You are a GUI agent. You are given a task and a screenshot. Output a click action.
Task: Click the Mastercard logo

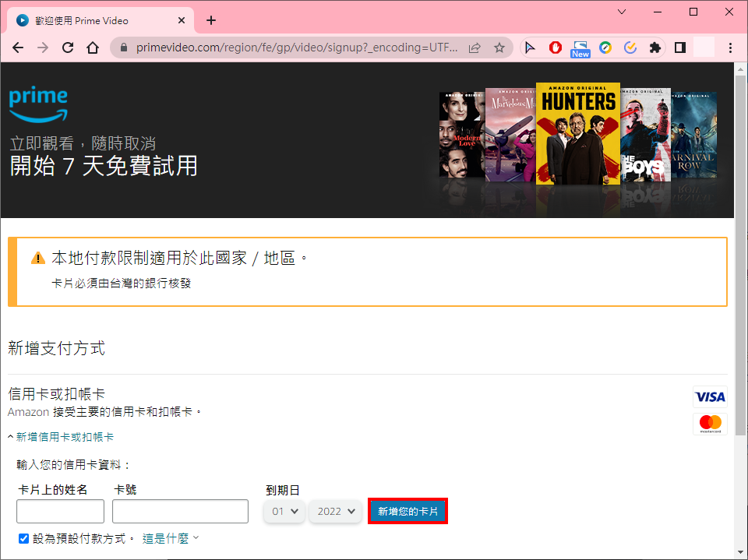(x=710, y=424)
